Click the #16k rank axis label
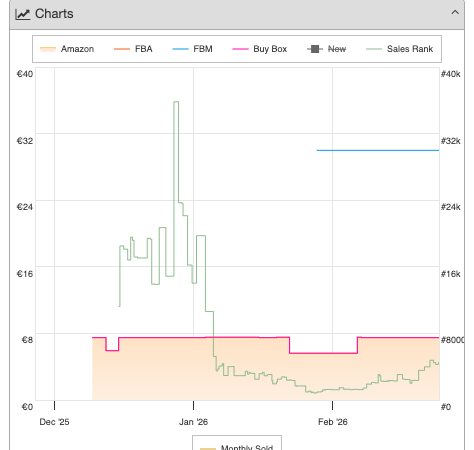 point(451,274)
